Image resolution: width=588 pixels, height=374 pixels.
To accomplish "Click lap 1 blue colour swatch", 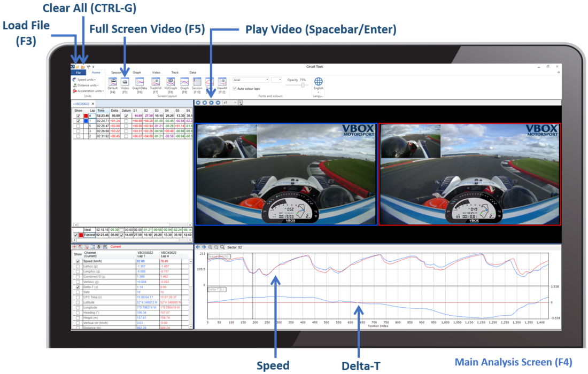I will (86, 121).
